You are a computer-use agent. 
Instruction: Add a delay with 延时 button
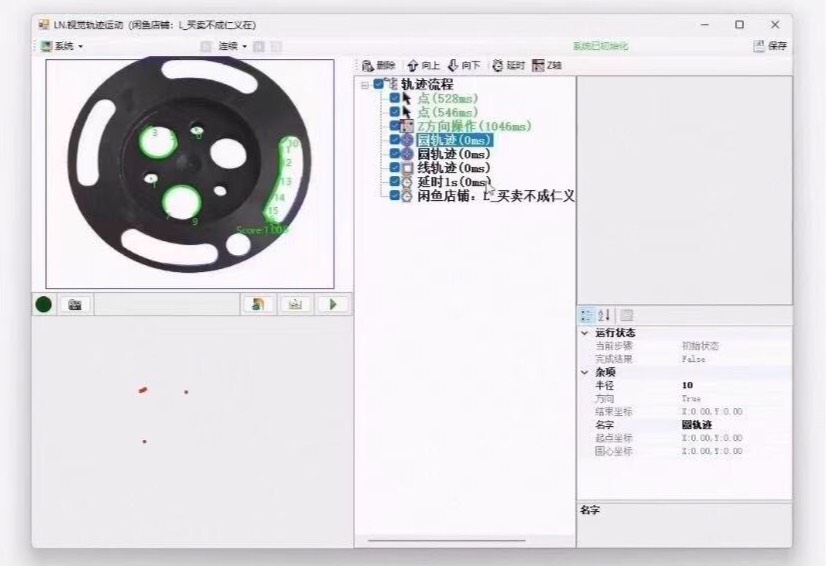coord(508,65)
